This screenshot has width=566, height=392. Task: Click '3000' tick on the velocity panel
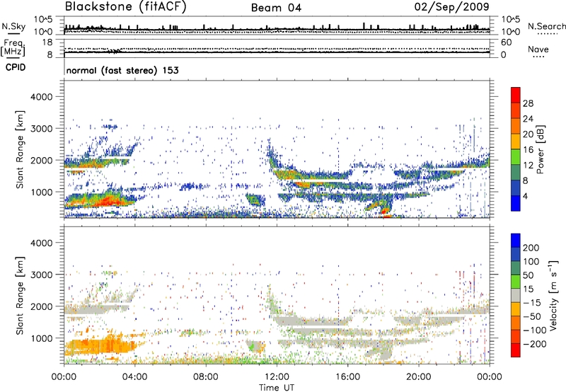click(x=41, y=275)
